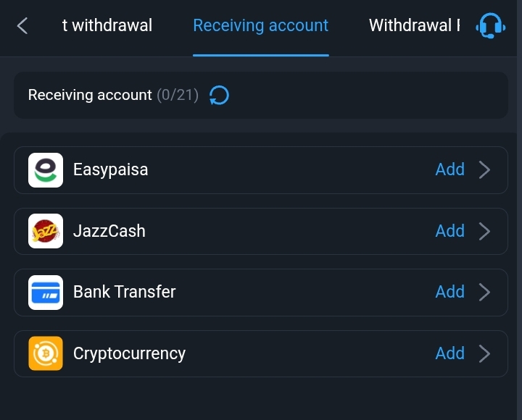Expand the Cryptocurrency row chevron
This screenshot has width=522, height=420.
485,353
